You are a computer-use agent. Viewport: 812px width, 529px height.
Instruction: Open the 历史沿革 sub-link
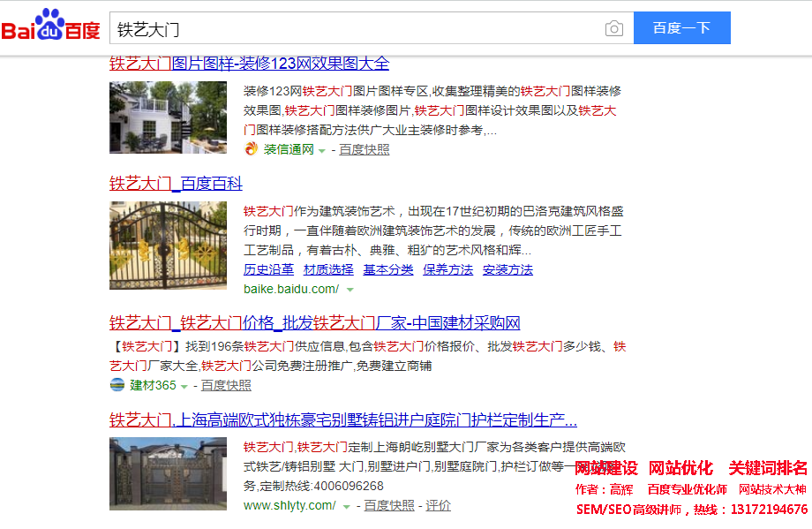268,269
